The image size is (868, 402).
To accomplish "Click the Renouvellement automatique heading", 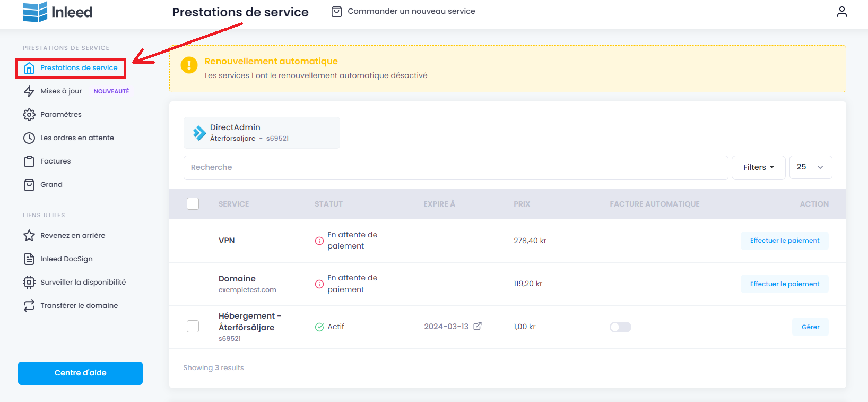I will click(x=271, y=62).
